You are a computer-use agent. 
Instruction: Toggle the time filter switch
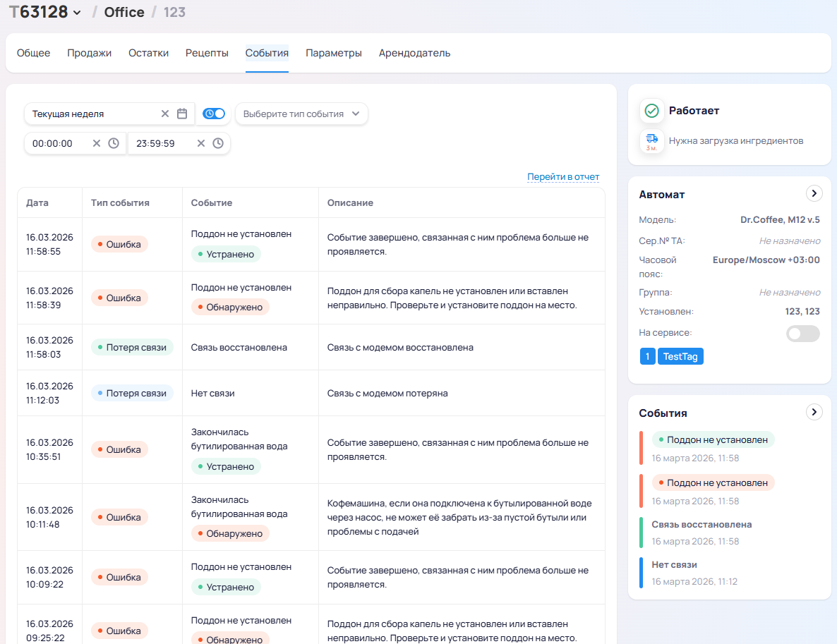(214, 114)
